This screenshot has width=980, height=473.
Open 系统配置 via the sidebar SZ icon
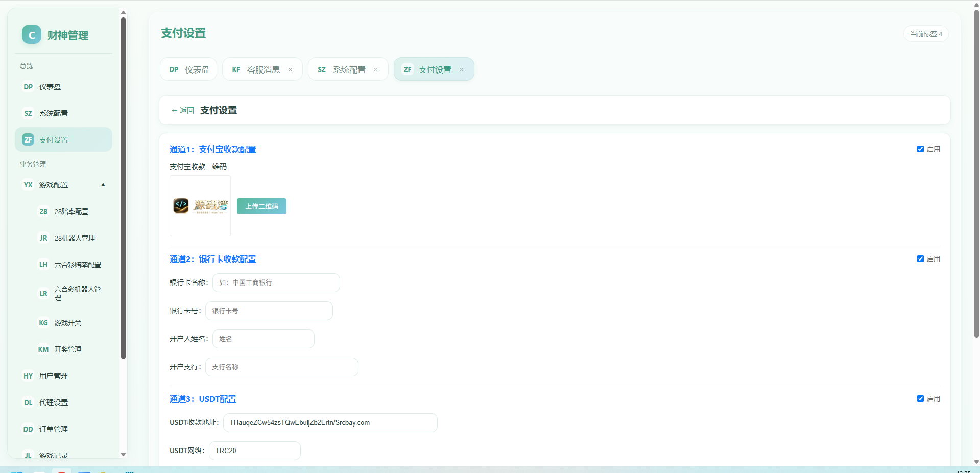click(x=28, y=113)
